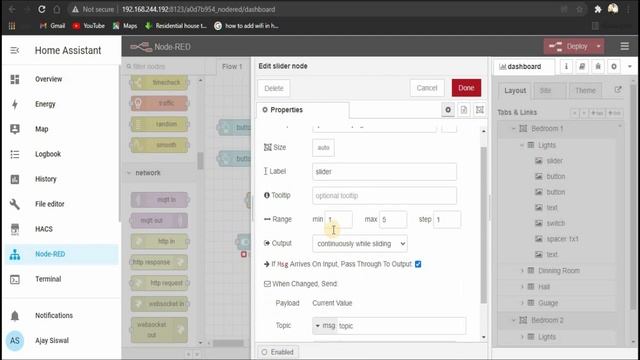Image resolution: width=640 pixels, height=360 pixels.
Task: Select switch widget in layout tree
Action: click(x=556, y=223)
